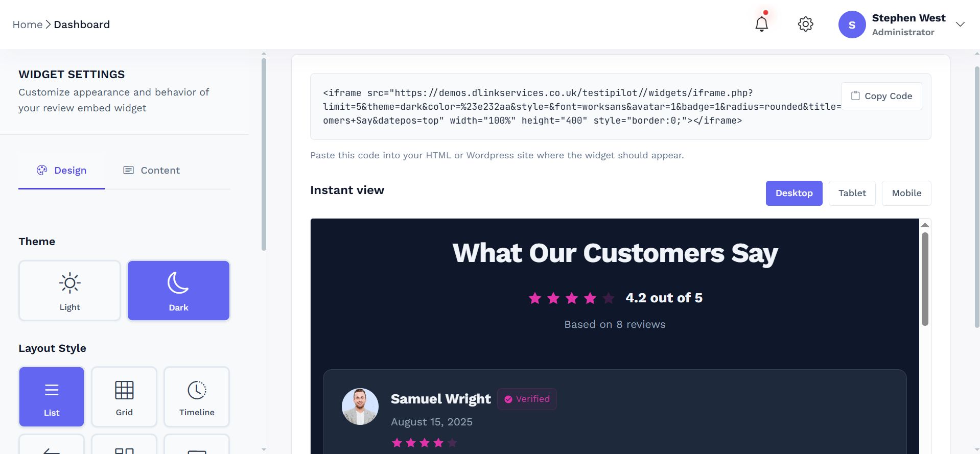The image size is (980, 454).
Task: Click the Stephen West avatar circle
Action: pyautogui.click(x=852, y=25)
